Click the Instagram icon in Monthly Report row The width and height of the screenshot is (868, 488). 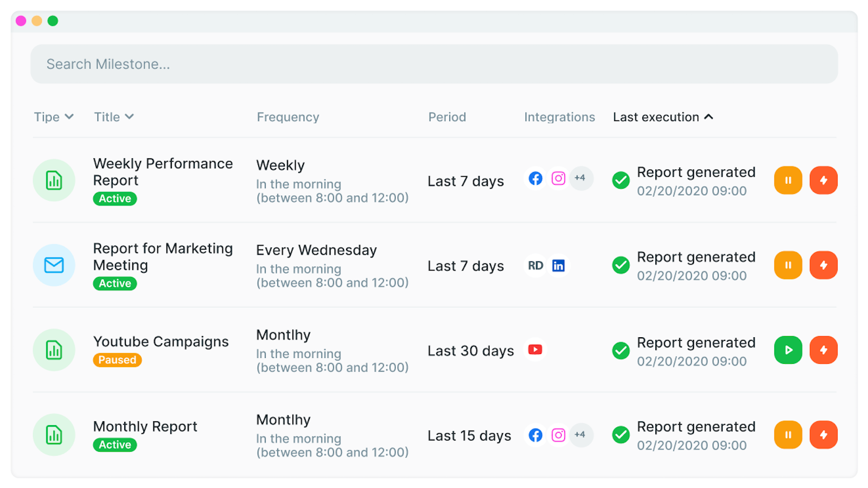tap(558, 435)
